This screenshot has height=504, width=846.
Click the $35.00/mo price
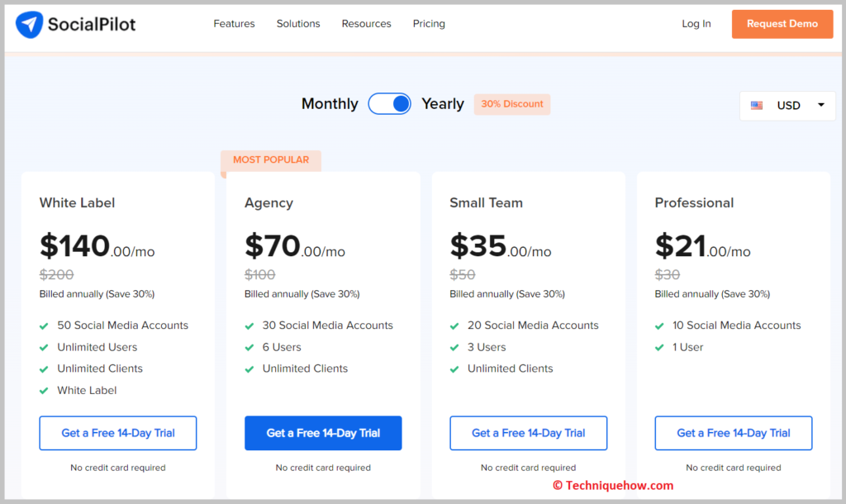[501, 246]
